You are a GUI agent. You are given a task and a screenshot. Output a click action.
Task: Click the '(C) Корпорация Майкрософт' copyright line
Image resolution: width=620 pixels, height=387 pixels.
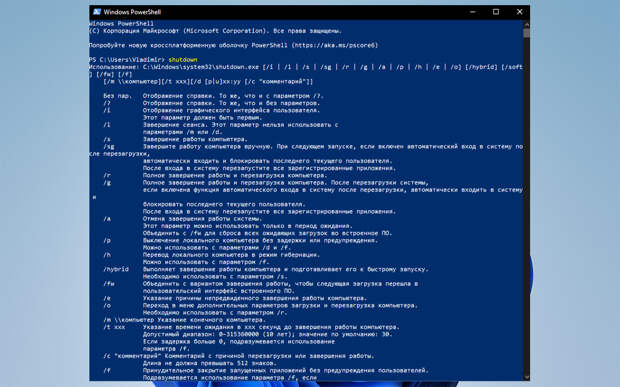click(215, 31)
